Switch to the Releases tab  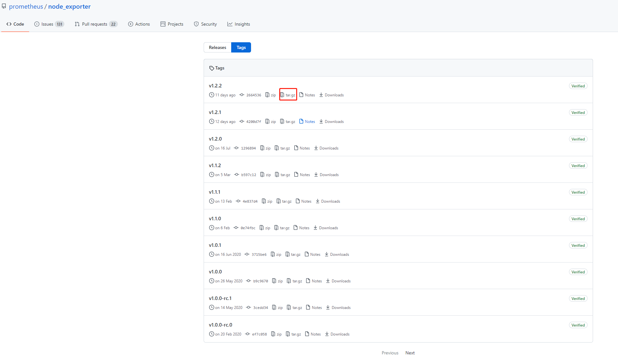click(x=217, y=47)
